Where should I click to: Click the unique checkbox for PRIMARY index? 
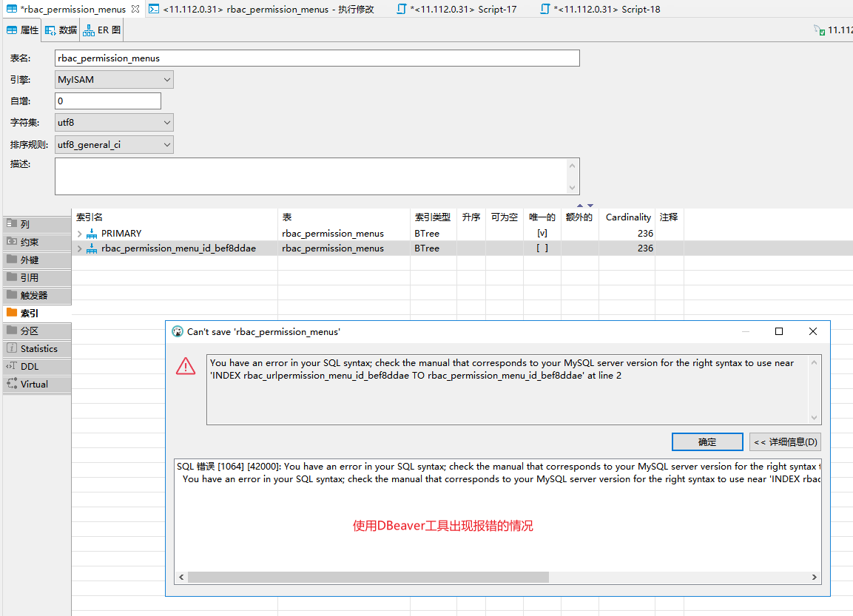pos(542,233)
